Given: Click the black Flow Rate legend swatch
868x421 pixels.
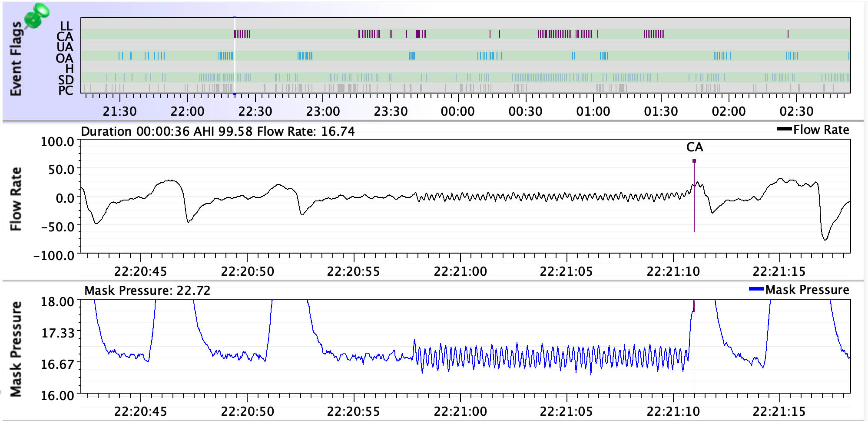Looking at the screenshot, I should point(784,129).
